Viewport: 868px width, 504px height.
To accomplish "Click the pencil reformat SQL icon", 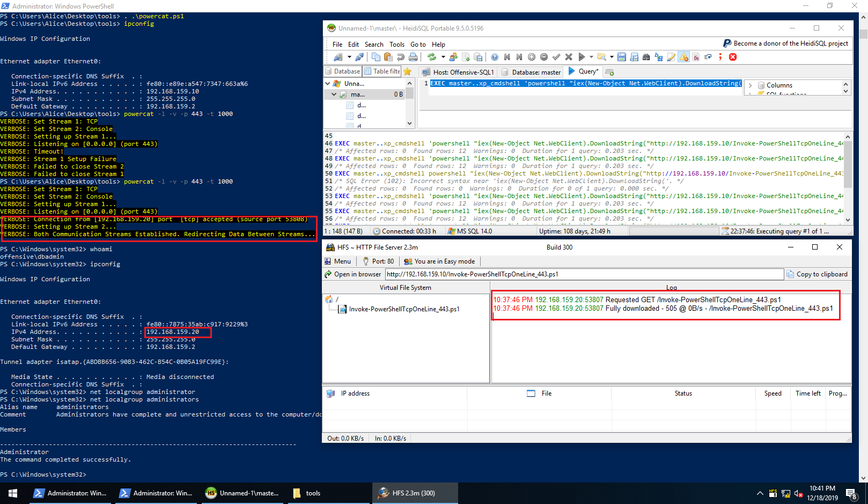I will tap(671, 57).
